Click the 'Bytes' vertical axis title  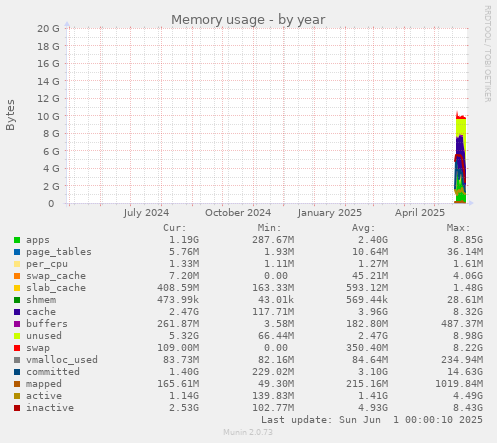click(10, 115)
